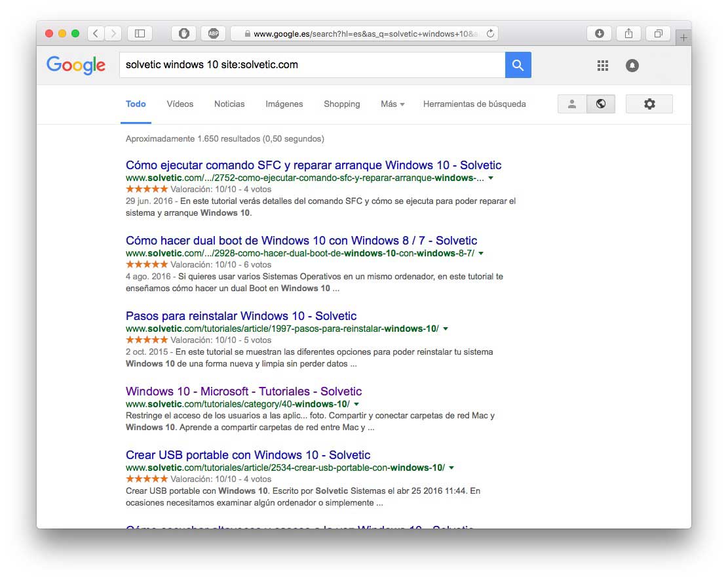The height and width of the screenshot is (581, 728).
Task: Open Google notifications bell
Action: coord(632,66)
